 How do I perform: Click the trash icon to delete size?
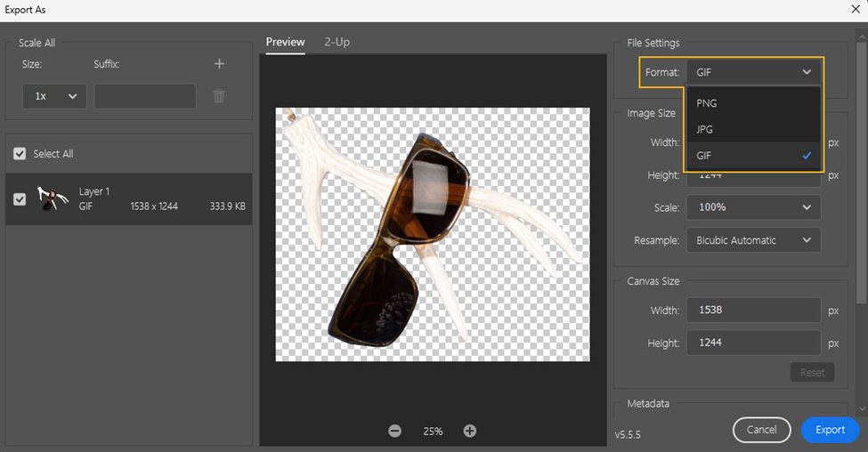tap(219, 96)
